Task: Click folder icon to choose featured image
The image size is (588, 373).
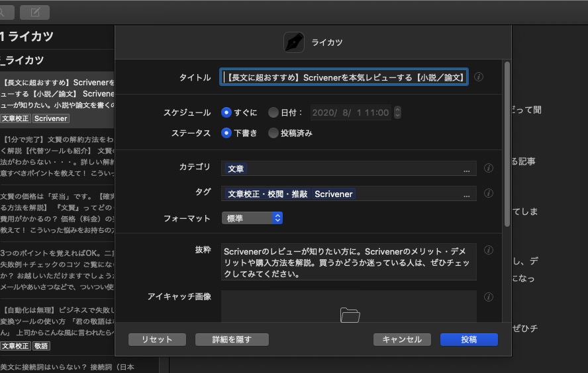Action: click(350, 315)
